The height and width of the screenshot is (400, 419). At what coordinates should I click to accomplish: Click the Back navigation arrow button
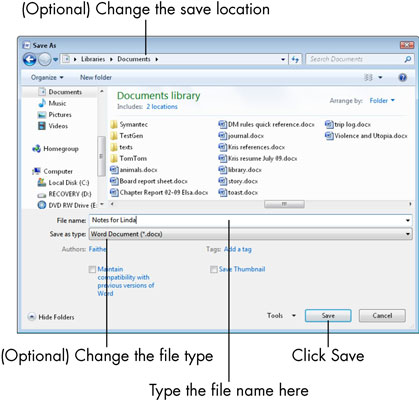[x=30, y=60]
